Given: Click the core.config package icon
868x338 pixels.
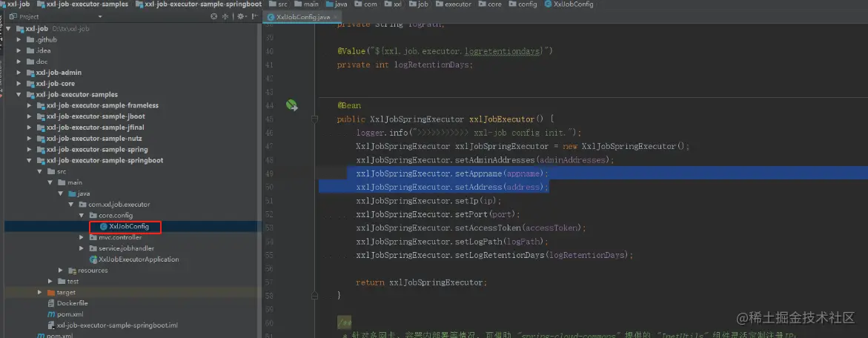Looking at the screenshot, I should point(93,215).
